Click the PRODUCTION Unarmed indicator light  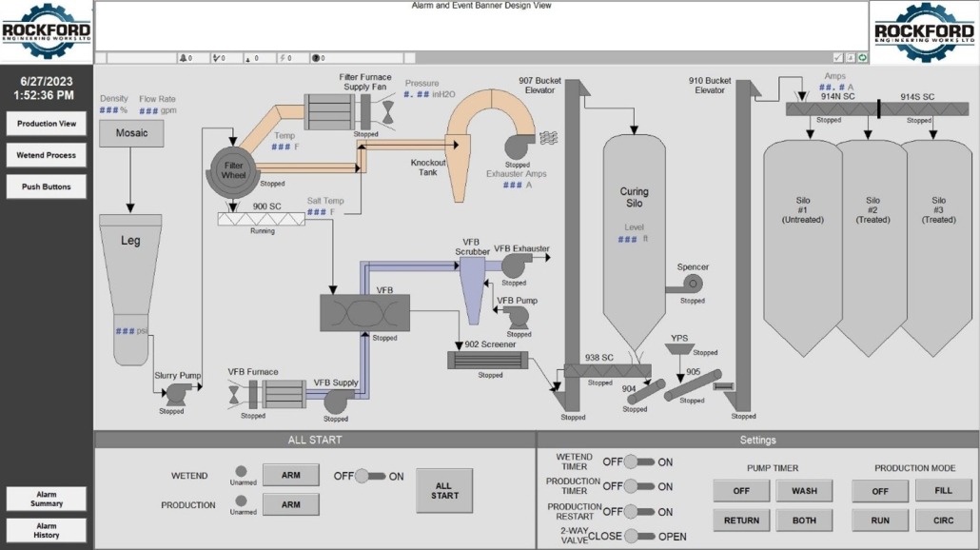[x=241, y=501]
